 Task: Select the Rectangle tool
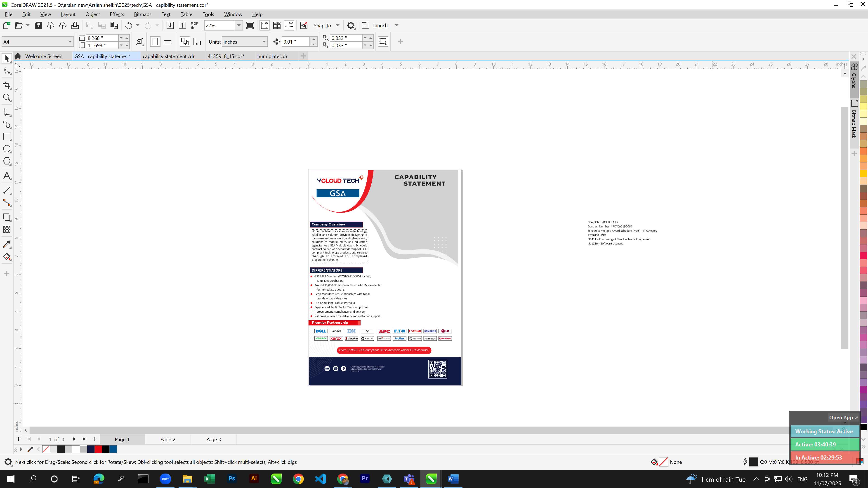[7, 137]
